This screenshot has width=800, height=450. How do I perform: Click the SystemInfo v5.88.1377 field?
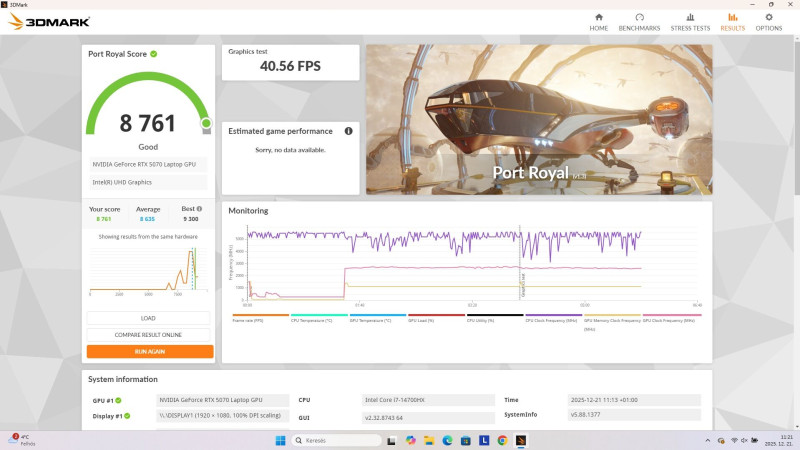click(634, 415)
